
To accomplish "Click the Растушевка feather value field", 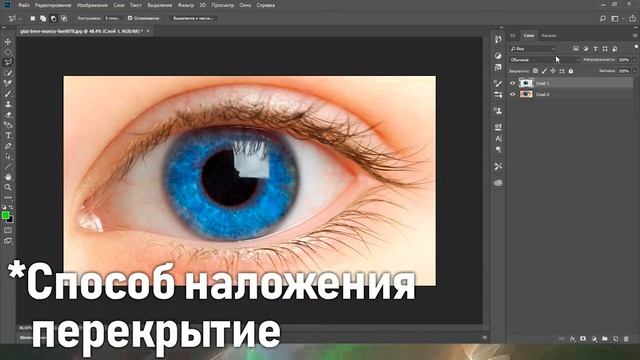I will coord(113,18).
